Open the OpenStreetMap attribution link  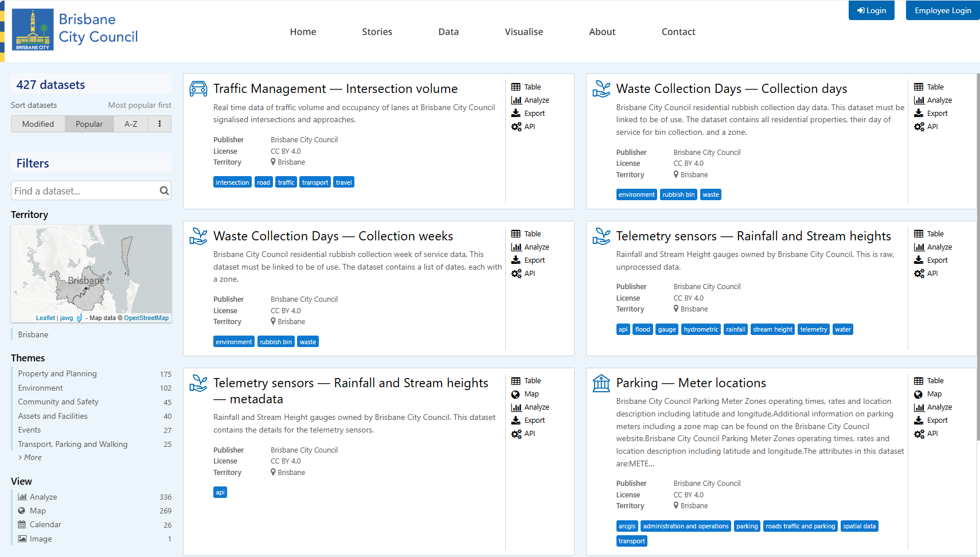coord(146,317)
